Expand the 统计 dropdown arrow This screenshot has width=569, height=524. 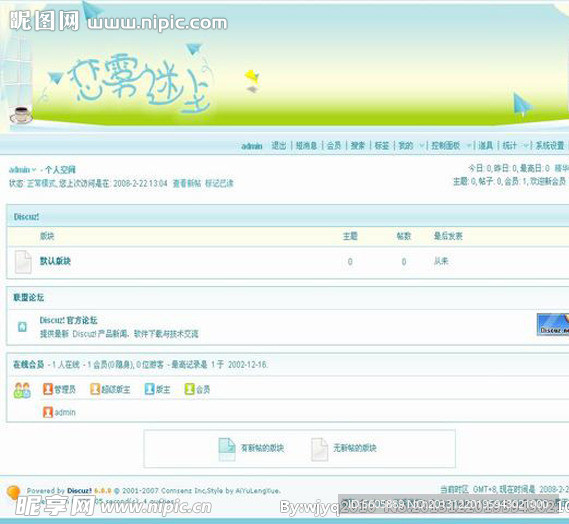click(x=525, y=146)
